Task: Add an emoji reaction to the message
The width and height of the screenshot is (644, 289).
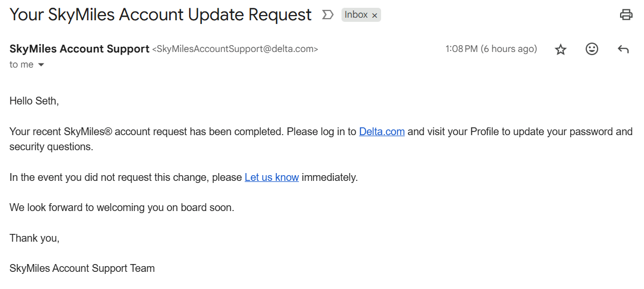Action: click(591, 49)
